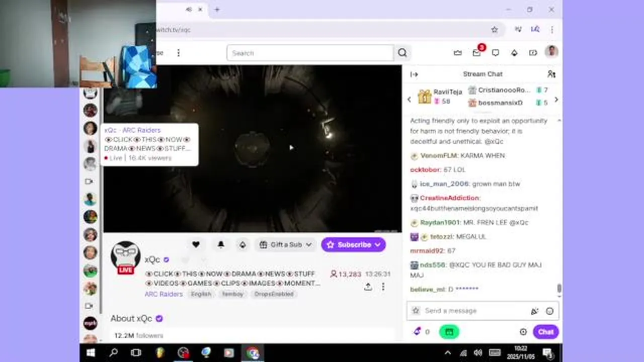644x362 pixels.
Task: Click the 'xQc · ARC Raiders' tooltip title
Action: pyautogui.click(x=132, y=130)
